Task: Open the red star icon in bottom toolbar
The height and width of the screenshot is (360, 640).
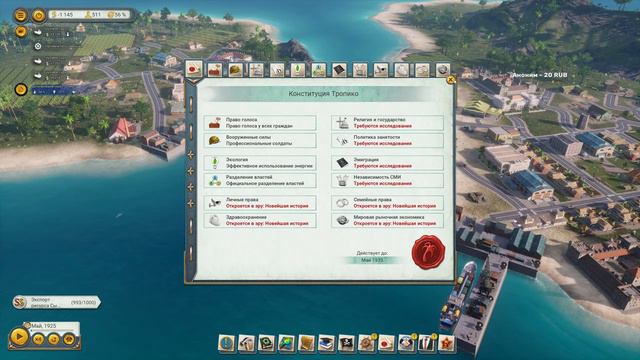Action: click(447, 343)
